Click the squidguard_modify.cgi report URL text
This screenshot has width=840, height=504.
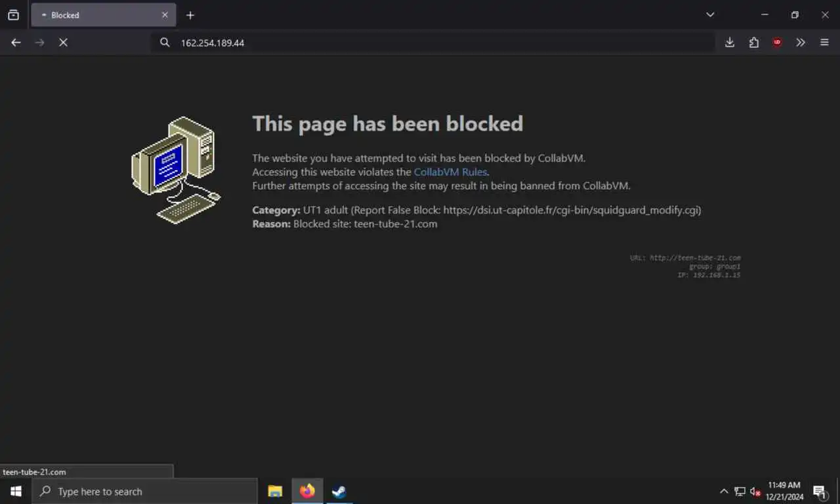[x=572, y=210]
